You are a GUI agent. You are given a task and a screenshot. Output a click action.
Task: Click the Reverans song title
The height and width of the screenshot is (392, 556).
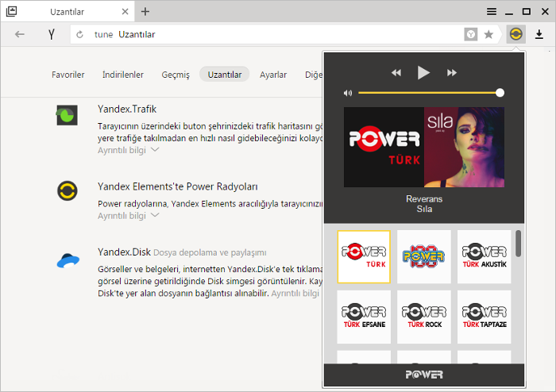[x=424, y=199]
